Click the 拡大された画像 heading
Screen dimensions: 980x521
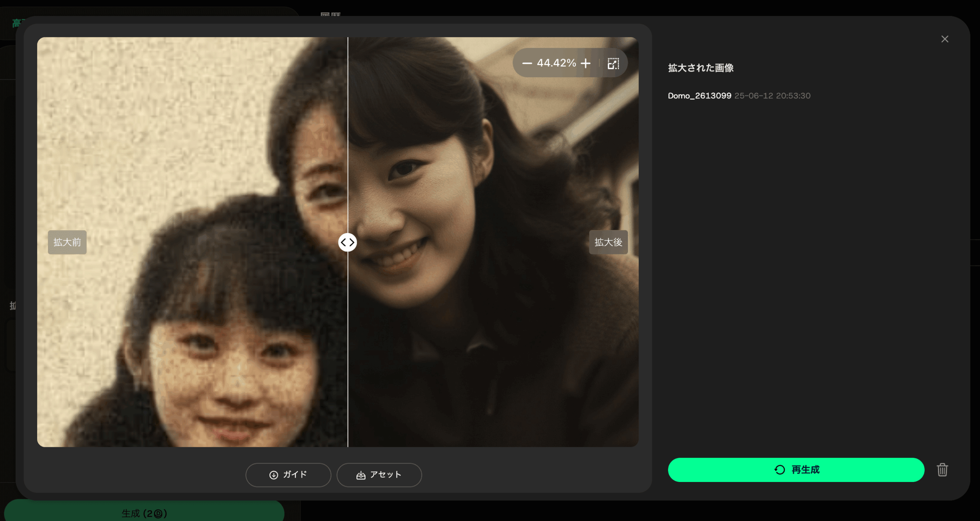[701, 68]
